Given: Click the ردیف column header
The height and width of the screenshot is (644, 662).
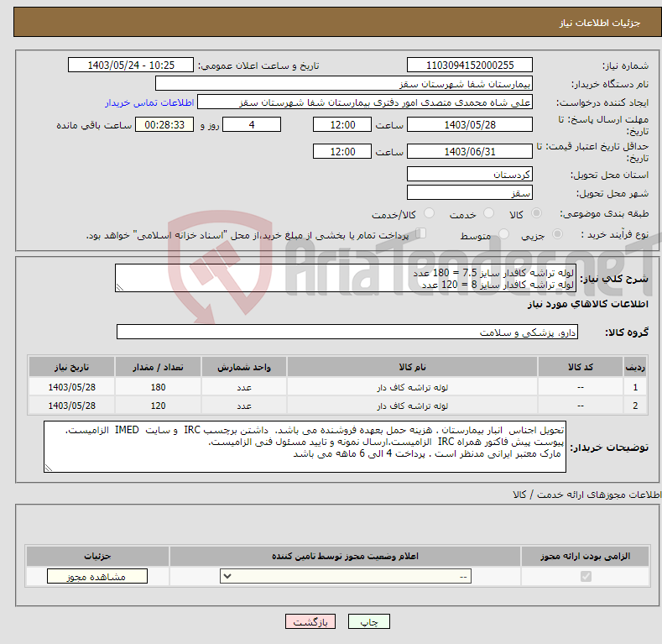Looking at the screenshot, I should 635,367.
